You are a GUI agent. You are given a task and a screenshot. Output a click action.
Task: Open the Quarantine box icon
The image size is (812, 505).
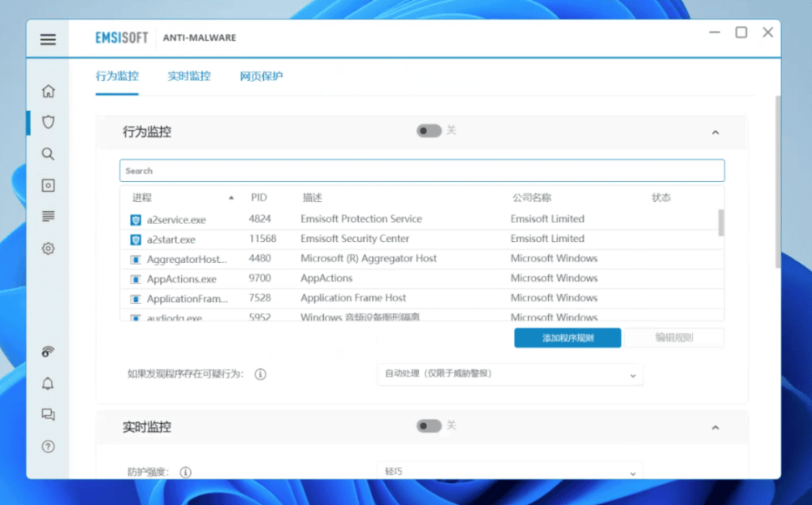[x=48, y=185]
